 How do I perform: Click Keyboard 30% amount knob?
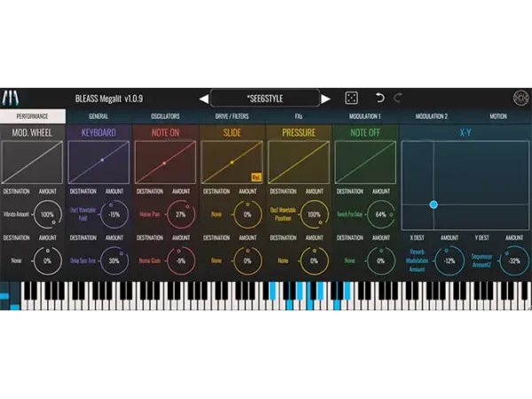(x=114, y=261)
